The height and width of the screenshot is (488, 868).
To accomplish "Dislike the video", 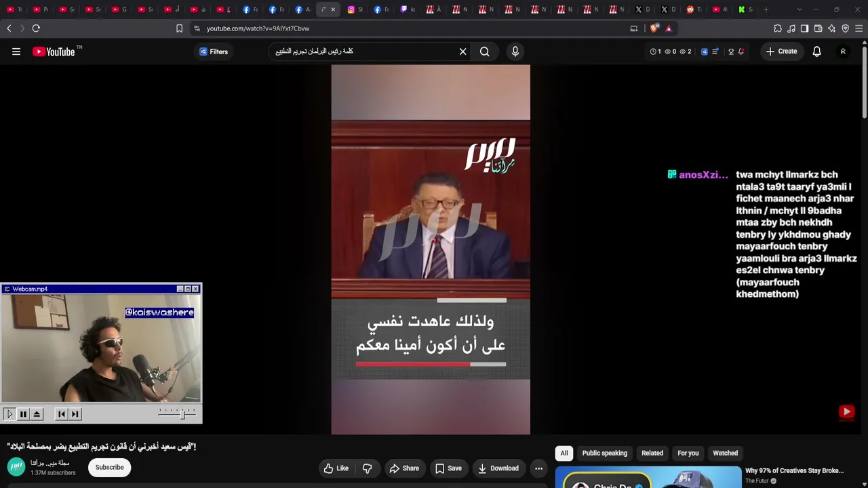I will (368, 468).
